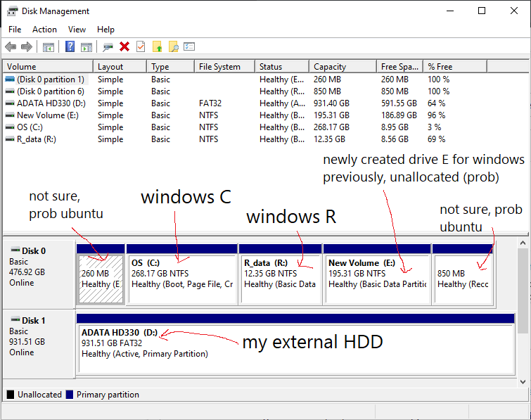Image resolution: width=531 pixels, height=420 pixels.
Task: Sort by the Free Space column header
Action: point(400,67)
